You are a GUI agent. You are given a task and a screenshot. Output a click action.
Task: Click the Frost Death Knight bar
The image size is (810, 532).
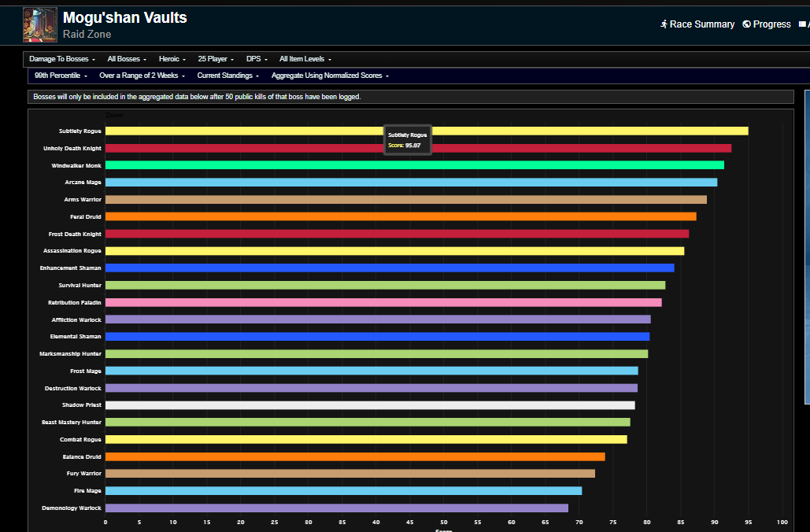398,234
